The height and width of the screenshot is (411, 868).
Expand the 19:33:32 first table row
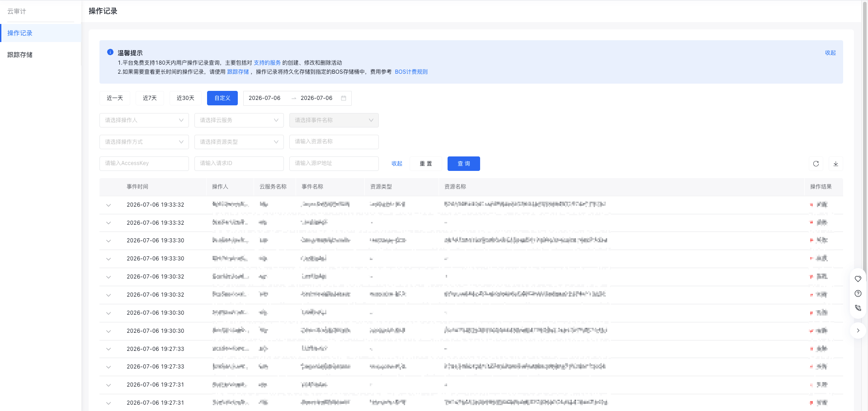click(108, 205)
